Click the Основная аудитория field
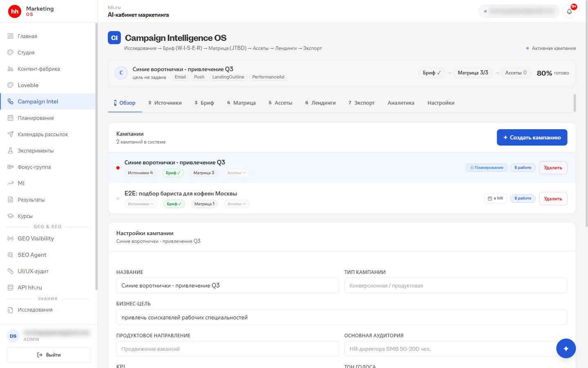Screen dimensions: 588x368 point(456,349)
